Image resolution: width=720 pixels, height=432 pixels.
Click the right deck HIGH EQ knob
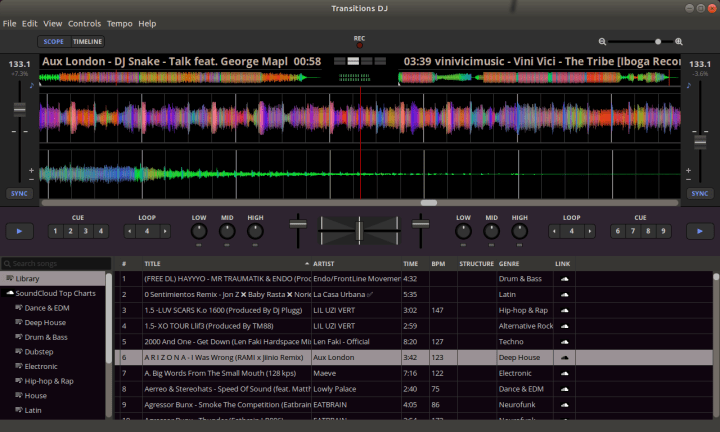point(520,231)
